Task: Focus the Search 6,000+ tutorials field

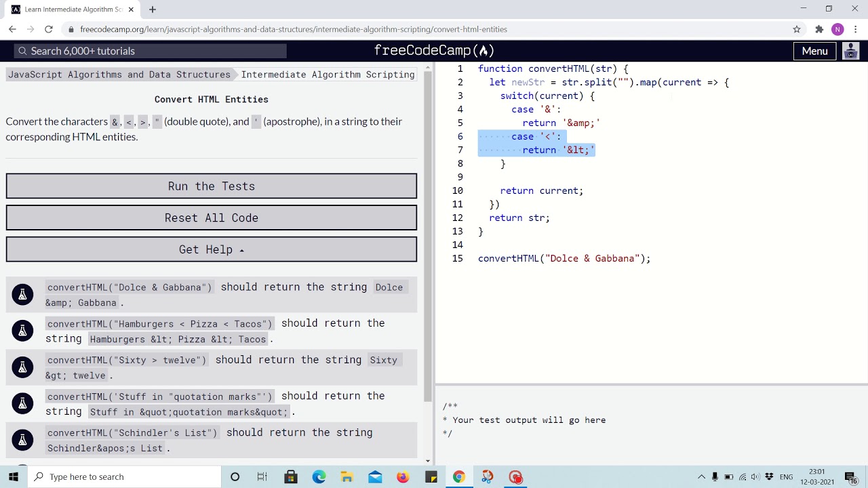Action: [x=151, y=51]
